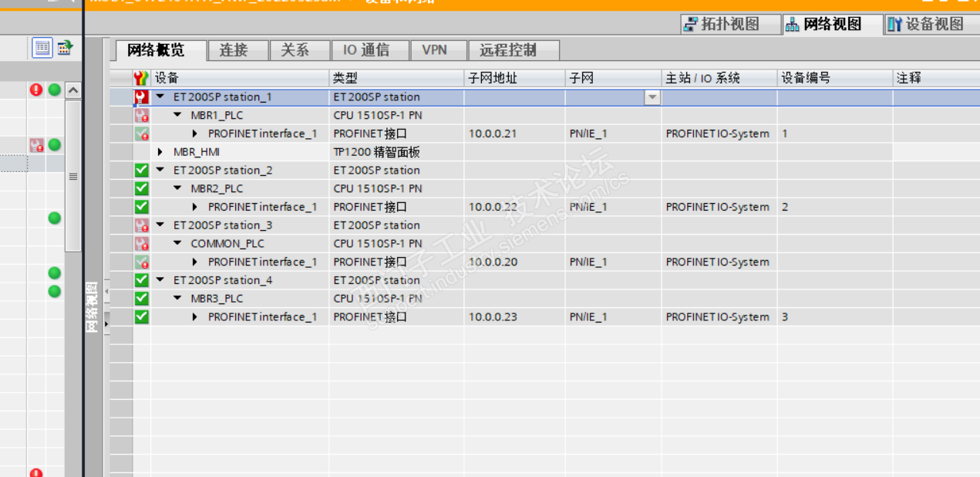
Task: Open the subnet dropdown for station_1 row
Action: pos(652,97)
